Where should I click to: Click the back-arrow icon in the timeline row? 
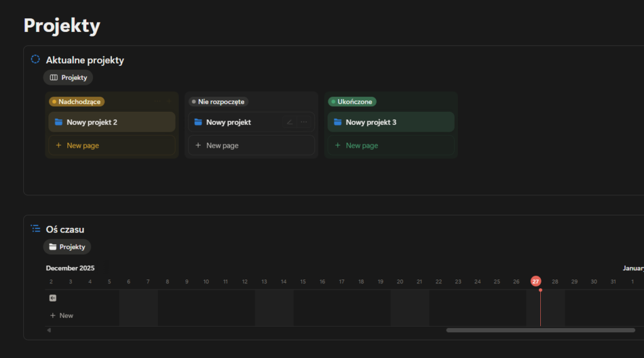pos(53,298)
